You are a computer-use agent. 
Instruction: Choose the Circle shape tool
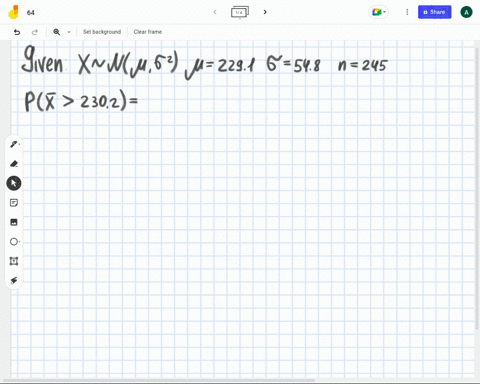click(14, 242)
